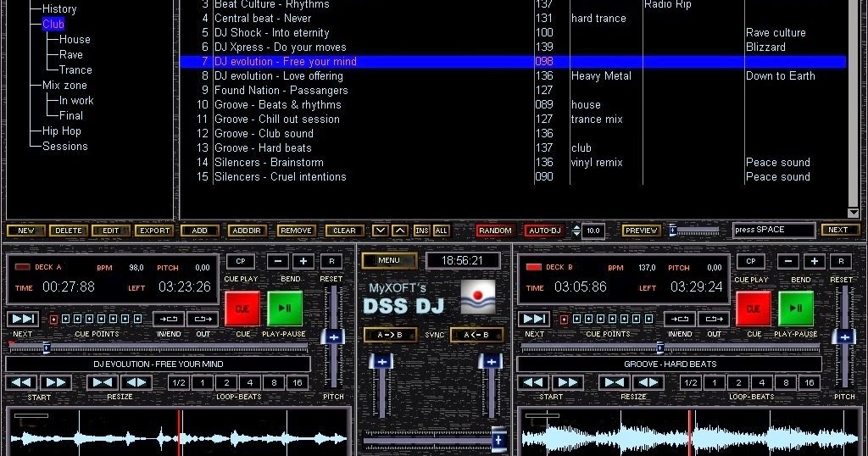Click Deck B CP cue play button
Image resolution: width=868 pixels, height=456 pixels.
751,261
